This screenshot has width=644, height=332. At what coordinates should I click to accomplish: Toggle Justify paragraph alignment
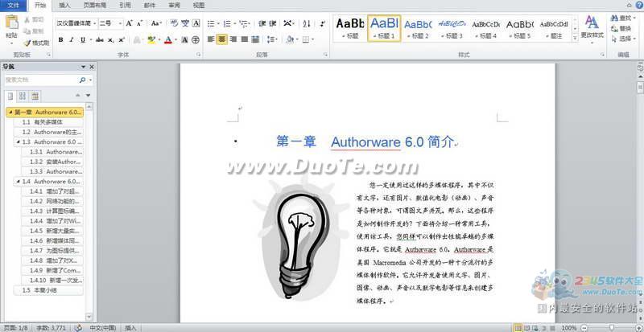[245, 39]
